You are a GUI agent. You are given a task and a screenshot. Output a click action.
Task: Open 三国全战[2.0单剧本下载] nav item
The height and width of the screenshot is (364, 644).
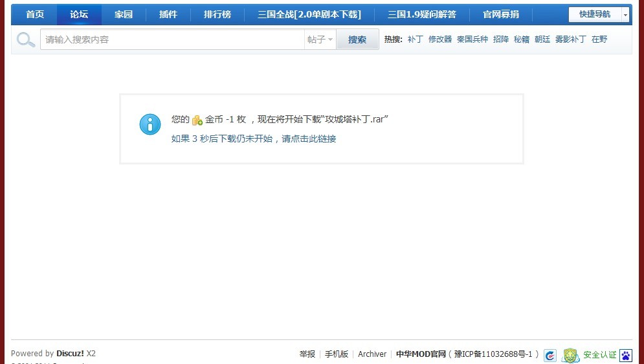point(309,14)
